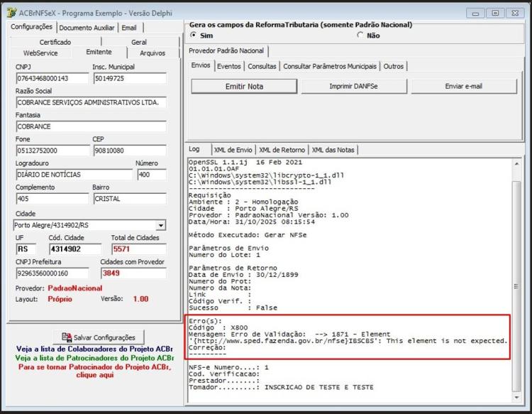Click the CNPJ Prefeitura field
This screenshot has height=414, width=532.
click(52, 273)
